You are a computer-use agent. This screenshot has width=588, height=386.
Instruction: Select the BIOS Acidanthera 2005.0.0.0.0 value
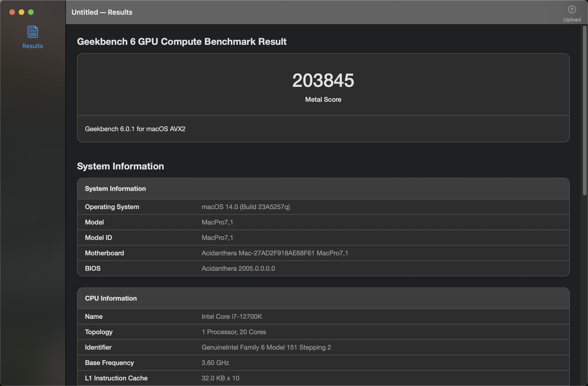pyautogui.click(x=238, y=268)
